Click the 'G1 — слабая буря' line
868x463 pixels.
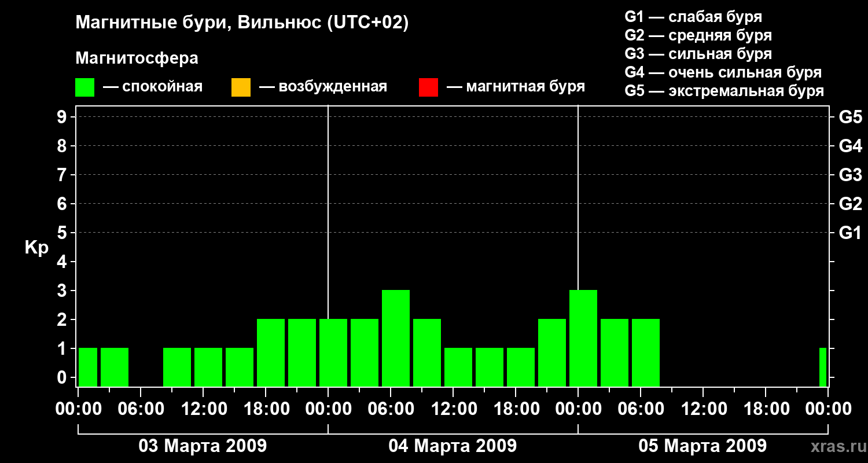point(693,17)
